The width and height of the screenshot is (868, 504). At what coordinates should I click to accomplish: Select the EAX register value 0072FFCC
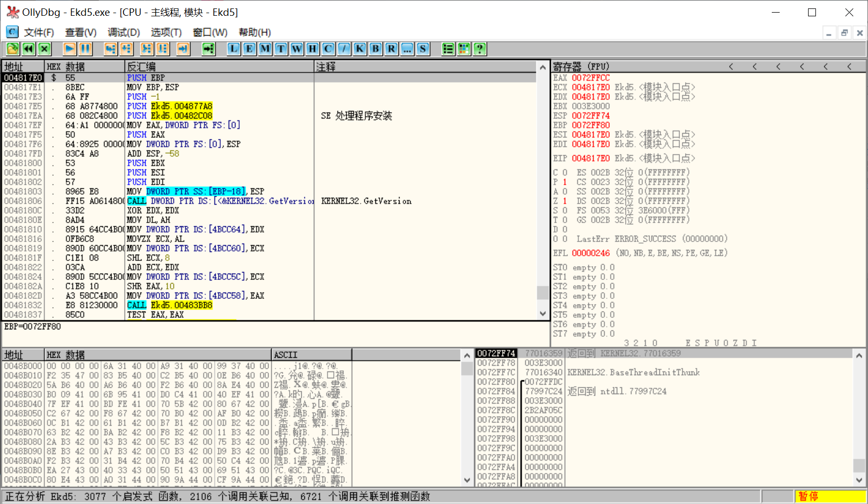(x=591, y=78)
